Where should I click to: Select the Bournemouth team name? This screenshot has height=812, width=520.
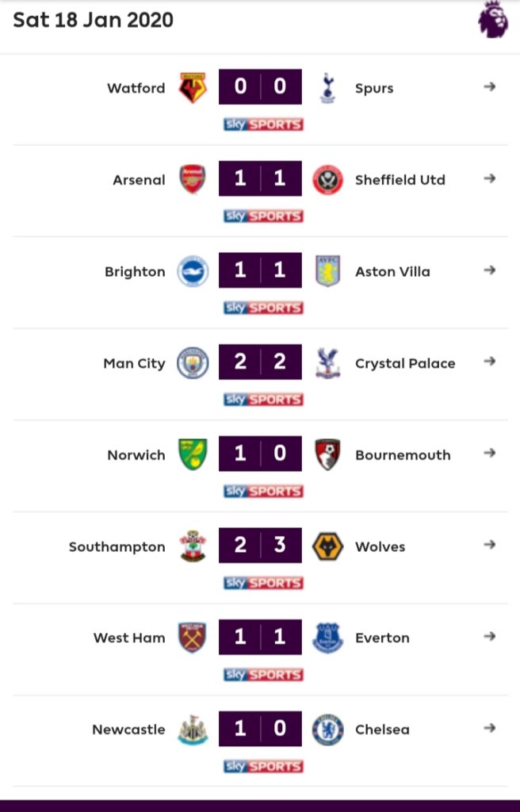(x=403, y=455)
